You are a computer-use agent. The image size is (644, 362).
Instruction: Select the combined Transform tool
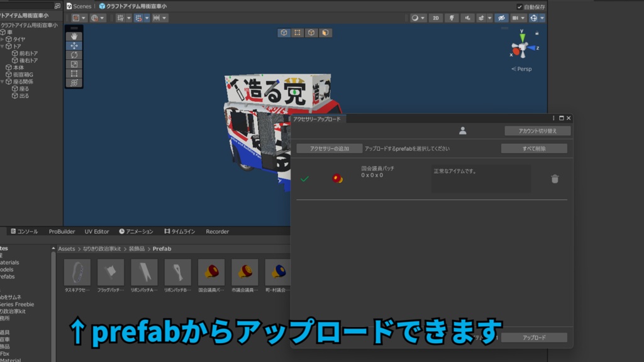(74, 83)
